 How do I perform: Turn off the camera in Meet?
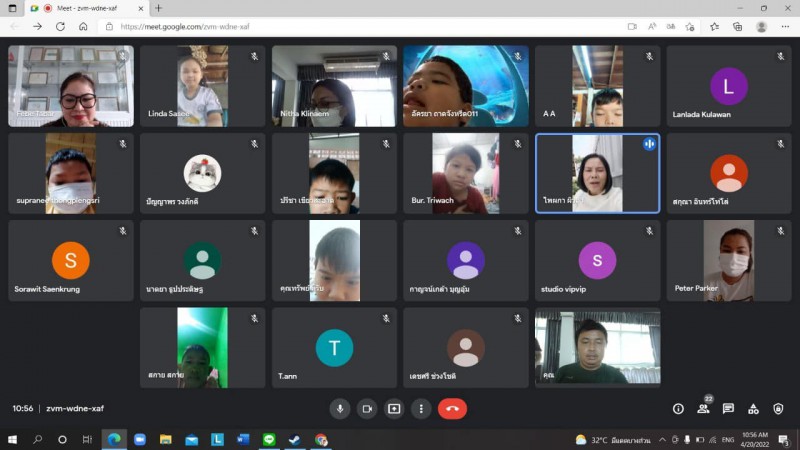[x=367, y=409]
